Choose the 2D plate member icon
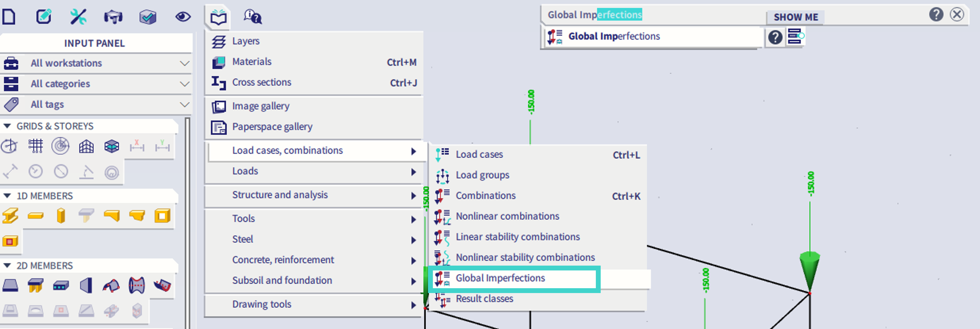 (x=10, y=286)
